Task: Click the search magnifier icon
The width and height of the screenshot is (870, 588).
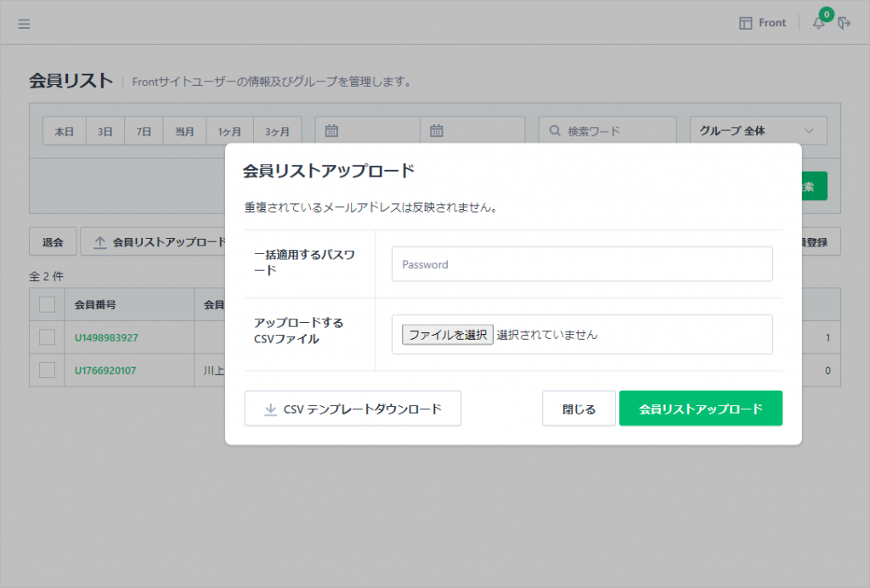Action: tap(556, 131)
